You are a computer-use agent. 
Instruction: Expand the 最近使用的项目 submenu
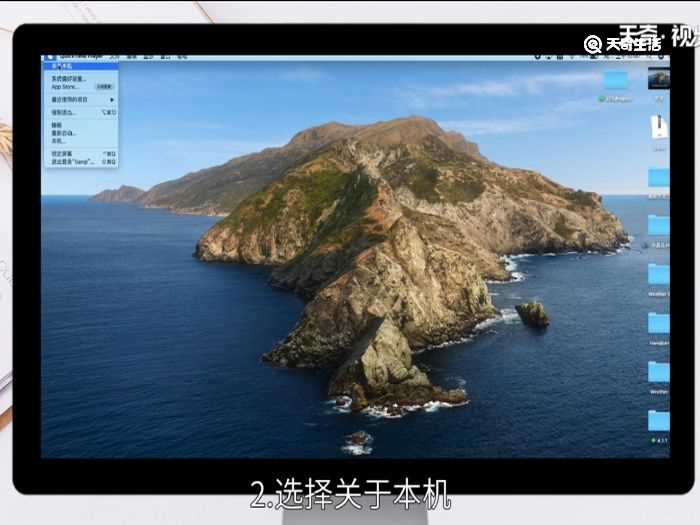pos(71,100)
